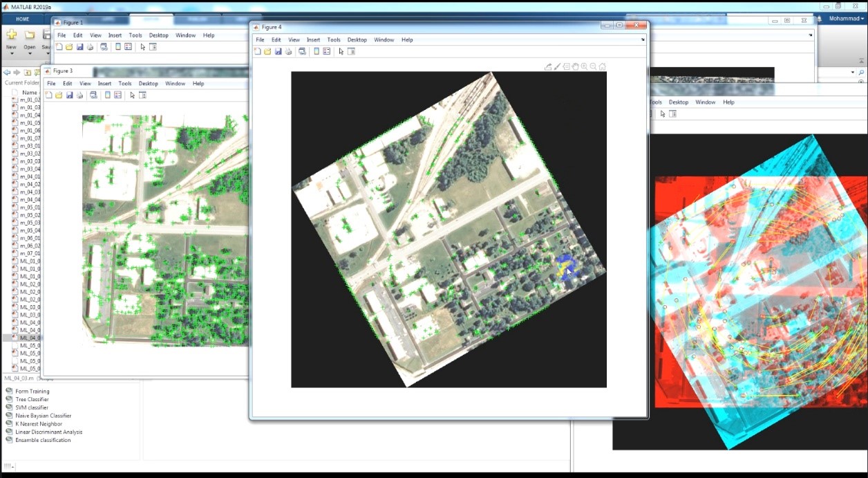Open the Mohammad user dropdown
Screen dimensions: 868x478
846,19
